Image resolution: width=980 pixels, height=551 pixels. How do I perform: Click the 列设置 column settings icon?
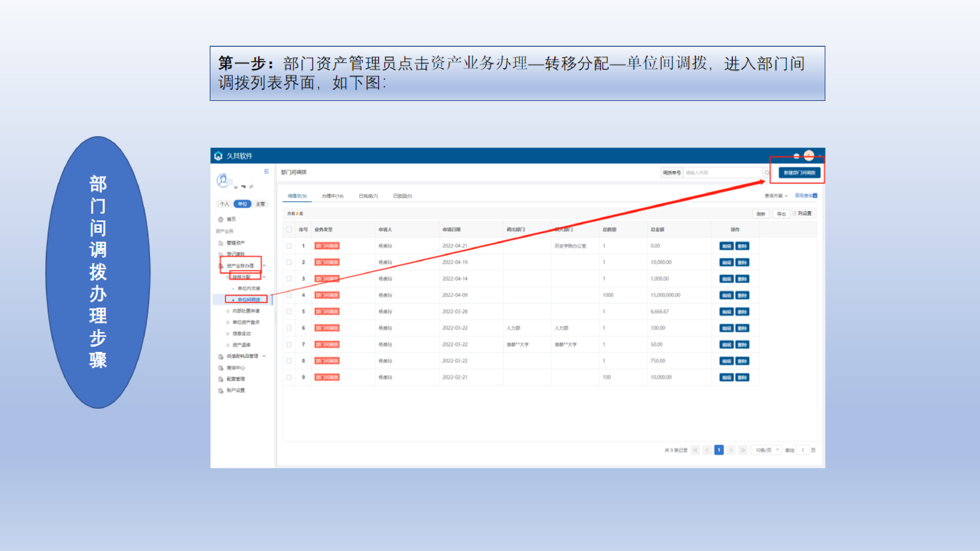794,213
